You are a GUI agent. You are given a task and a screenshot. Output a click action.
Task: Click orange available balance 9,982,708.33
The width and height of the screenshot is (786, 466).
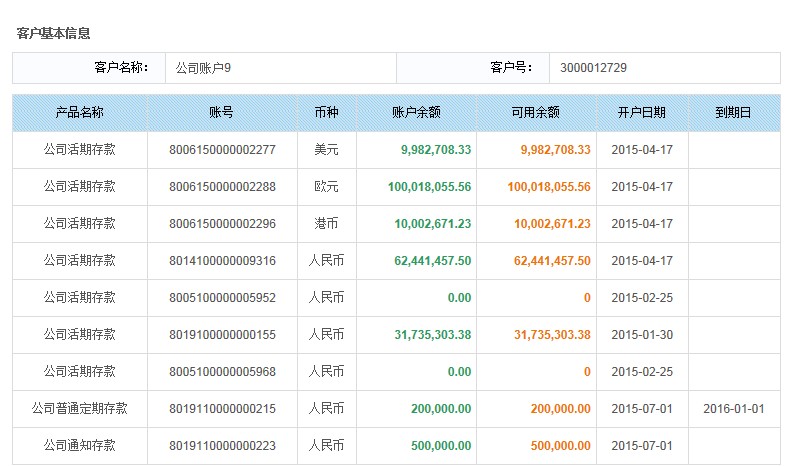(x=555, y=150)
